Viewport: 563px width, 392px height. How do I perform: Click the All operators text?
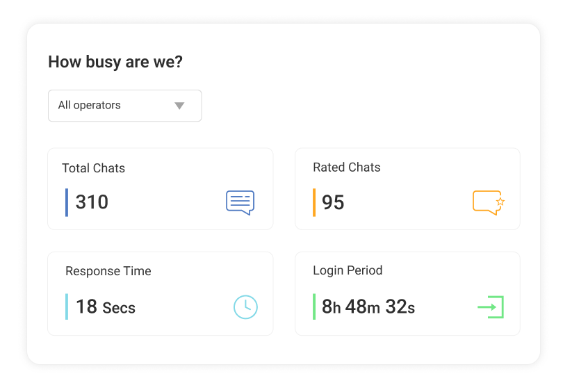(90, 106)
